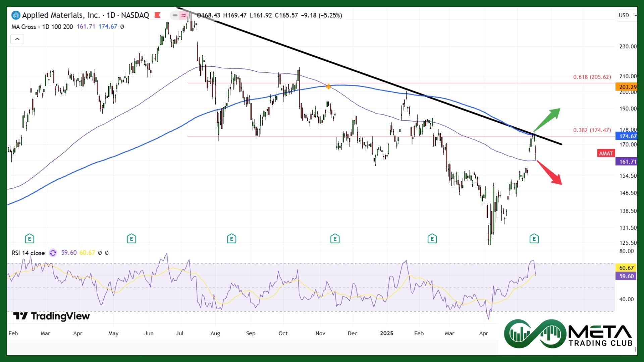
Task: Click the Applied Materials symbol logo
Action: (16, 15)
